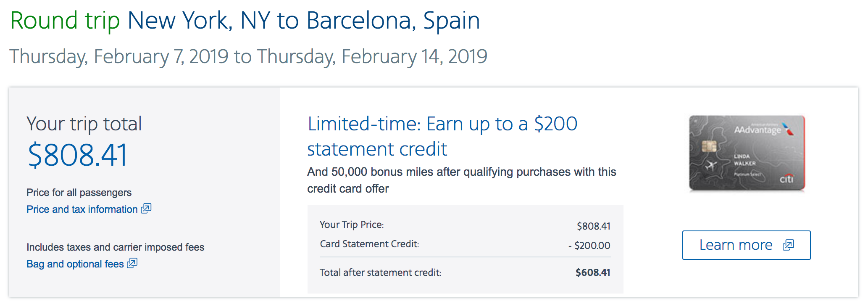This screenshot has width=868, height=307.
Task: Click the $608.41 total after statement credit
Action: click(x=592, y=273)
